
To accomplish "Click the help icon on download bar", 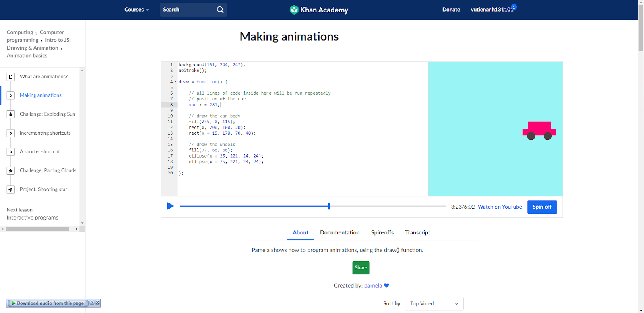I will [92, 303].
